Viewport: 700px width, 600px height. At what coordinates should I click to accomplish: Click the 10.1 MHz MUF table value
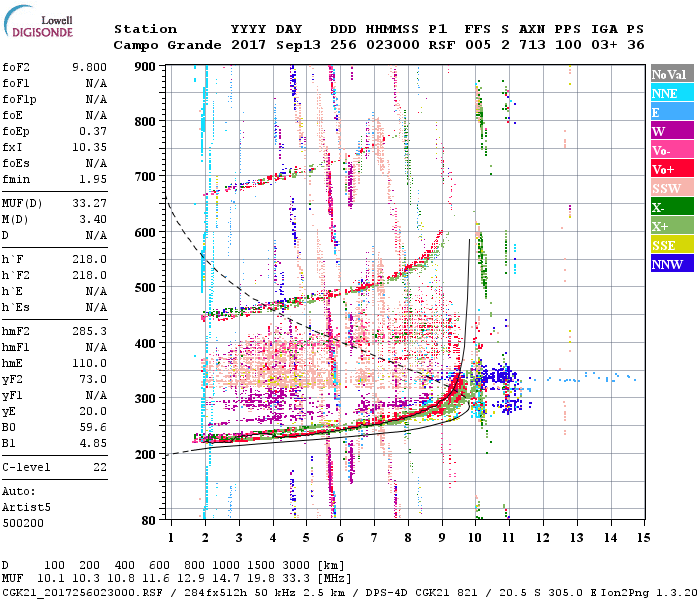pos(51,579)
